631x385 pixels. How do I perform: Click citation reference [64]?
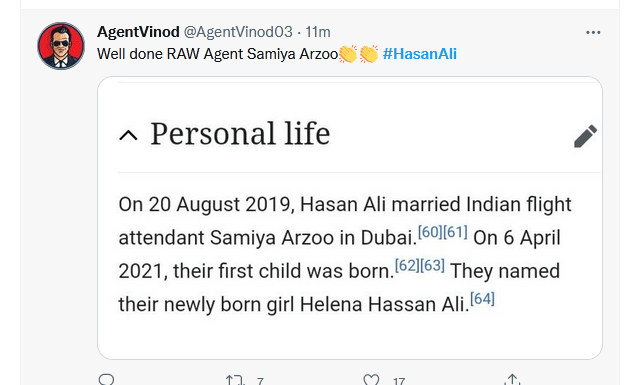tap(482, 299)
